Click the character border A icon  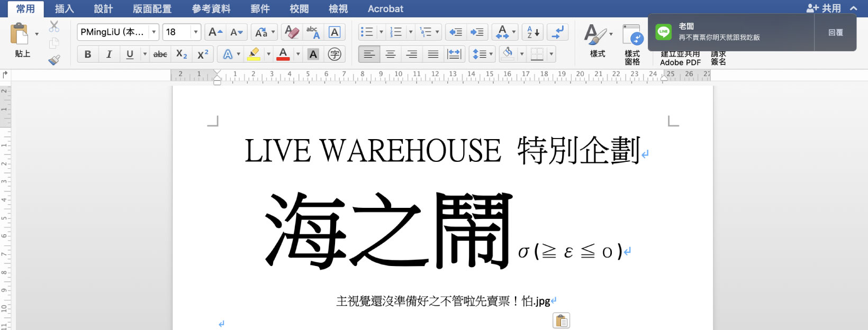[x=334, y=32]
